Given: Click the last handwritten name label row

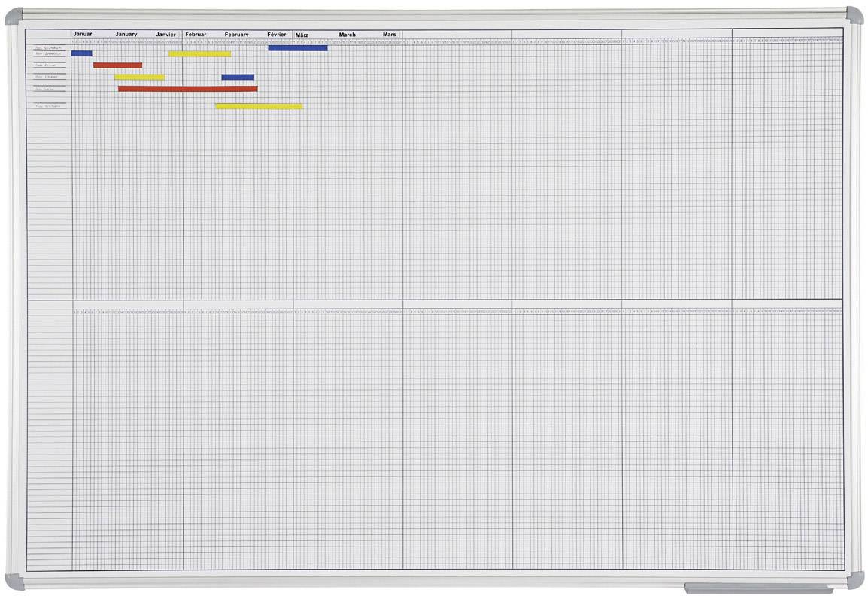Looking at the screenshot, I should (x=49, y=106).
